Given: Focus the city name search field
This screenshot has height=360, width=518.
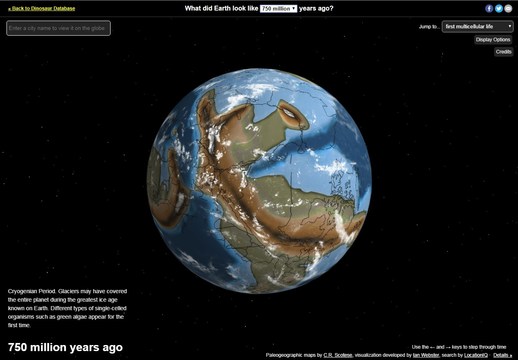Looking at the screenshot, I should [58, 28].
